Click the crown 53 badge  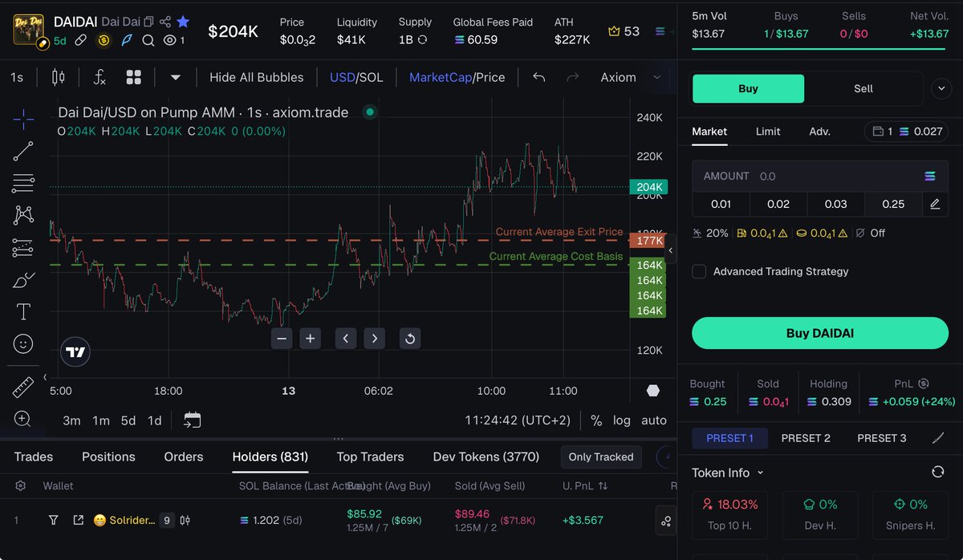[x=624, y=31]
